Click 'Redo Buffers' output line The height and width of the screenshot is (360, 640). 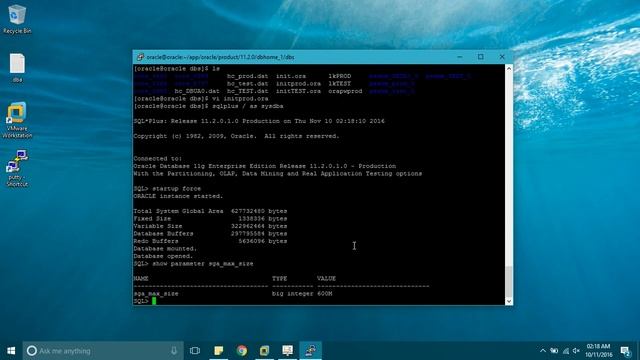point(210,241)
